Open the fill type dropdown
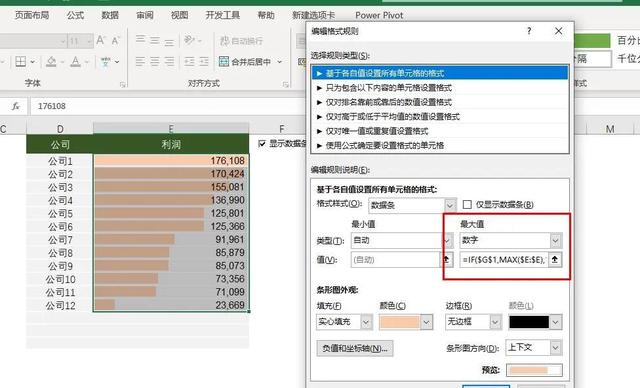This screenshot has height=388, width=640. tap(366, 322)
